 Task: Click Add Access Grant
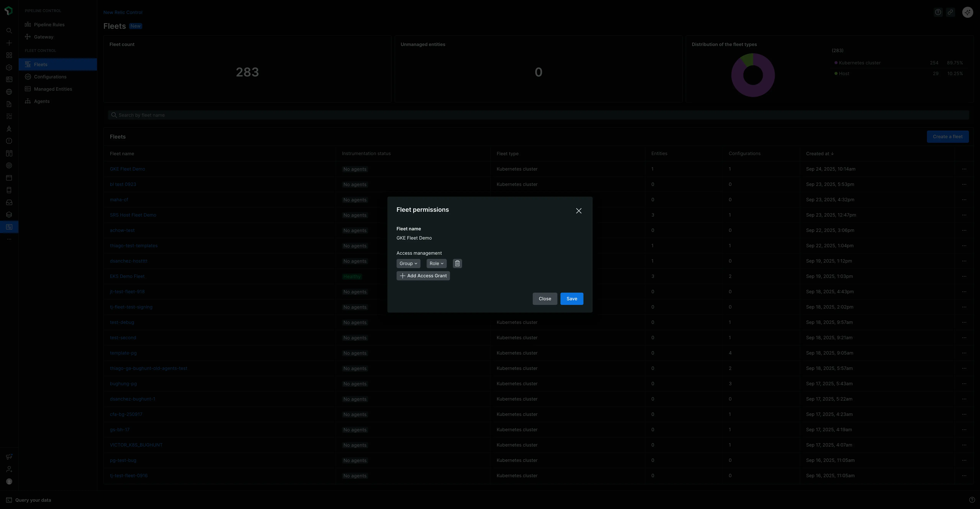[x=423, y=276]
